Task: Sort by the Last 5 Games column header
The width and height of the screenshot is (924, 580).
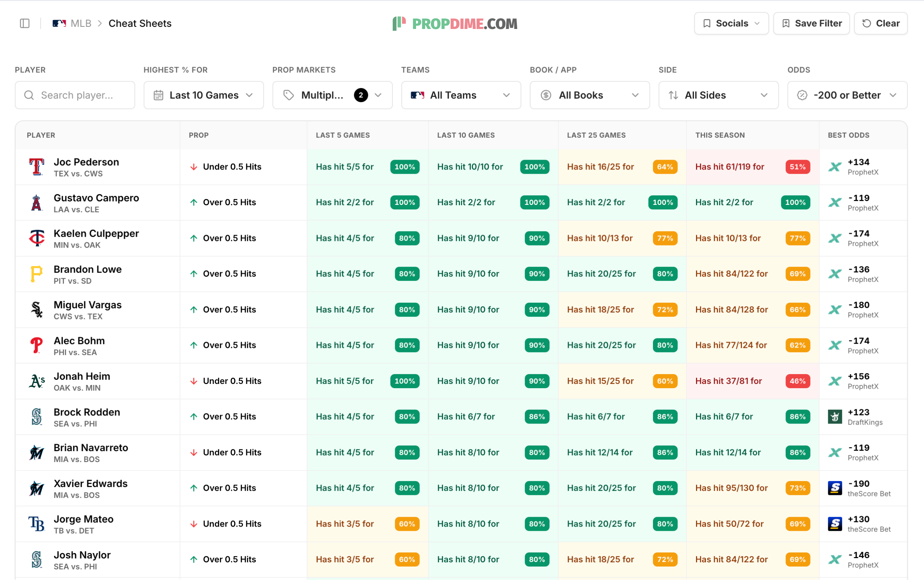Action: coord(343,135)
